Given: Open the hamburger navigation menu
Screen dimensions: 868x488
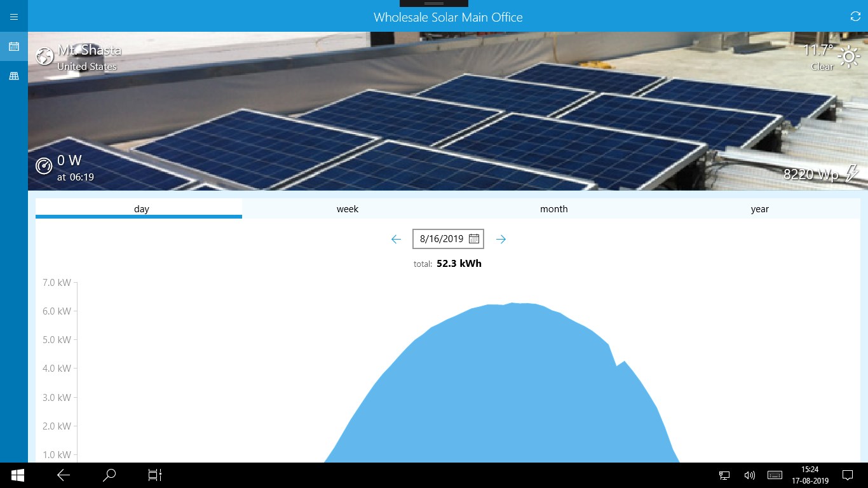Looking at the screenshot, I should pos(13,17).
